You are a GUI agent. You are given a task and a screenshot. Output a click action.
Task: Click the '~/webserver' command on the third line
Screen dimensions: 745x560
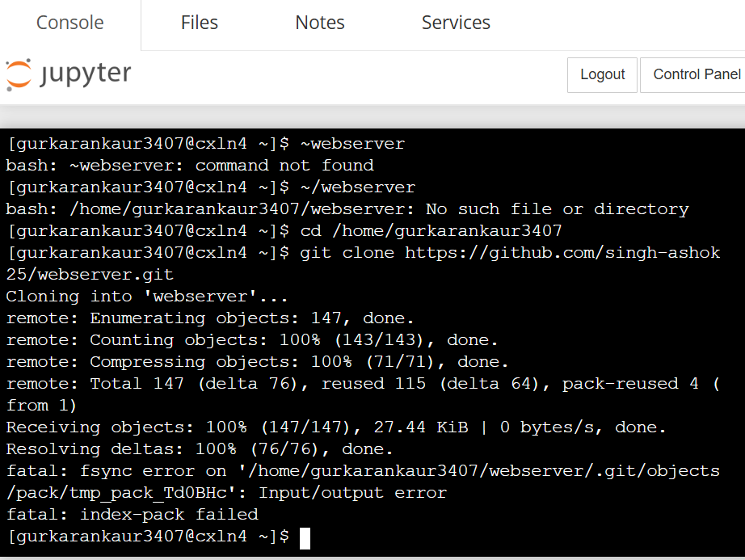pyautogui.click(x=357, y=187)
